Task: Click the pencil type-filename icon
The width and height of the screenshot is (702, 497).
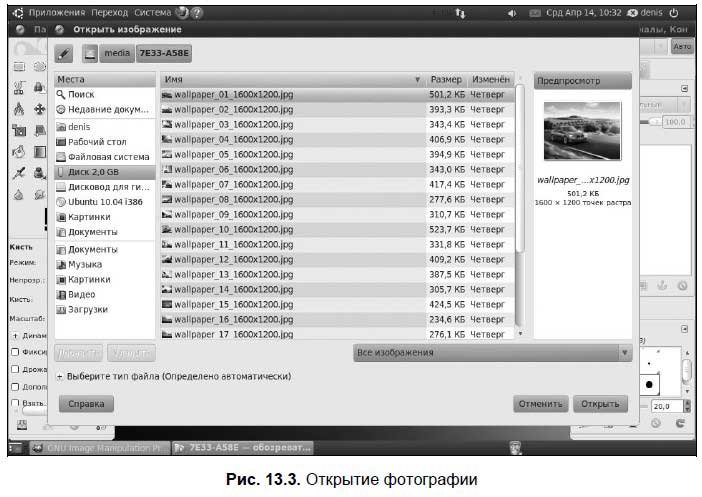Action: tap(64, 54)
